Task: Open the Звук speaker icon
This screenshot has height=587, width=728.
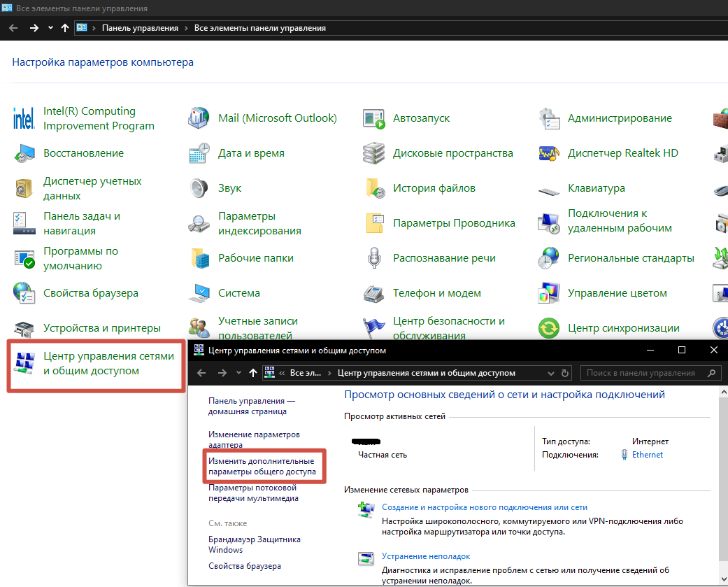Action: coord(199,188)
